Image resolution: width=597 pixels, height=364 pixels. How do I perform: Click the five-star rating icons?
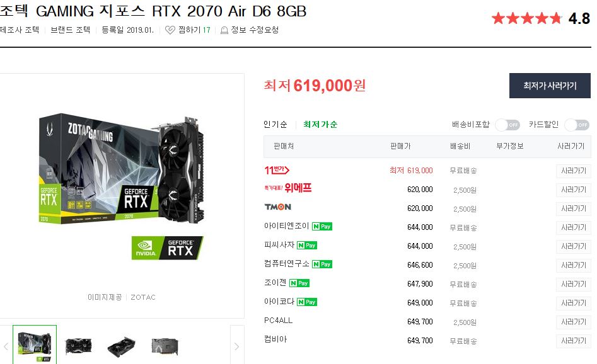tap(526, 18)
